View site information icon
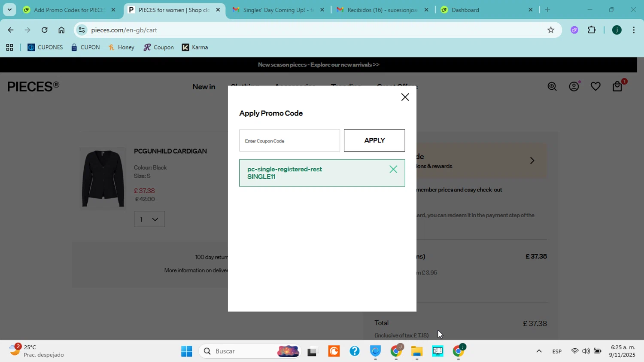The width and height of the screenshot is (644, 362). click(82, 30)
